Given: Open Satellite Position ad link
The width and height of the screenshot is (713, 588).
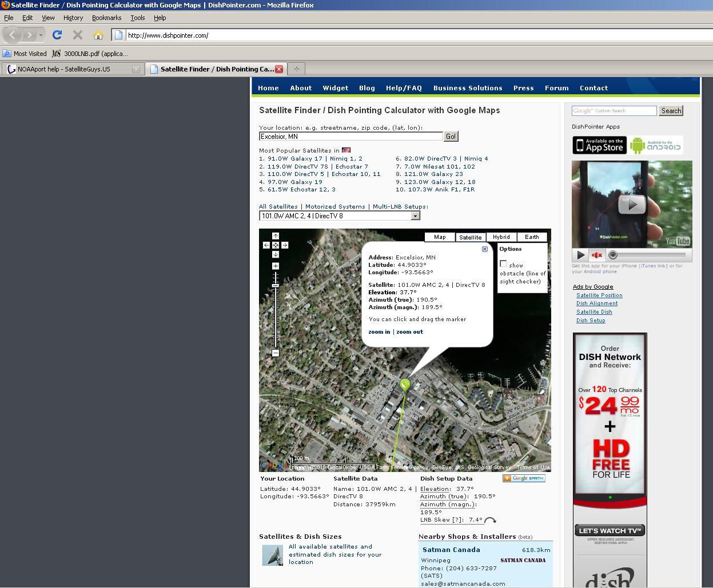Looking at the screenshot, I should click(x=599, y=295).
